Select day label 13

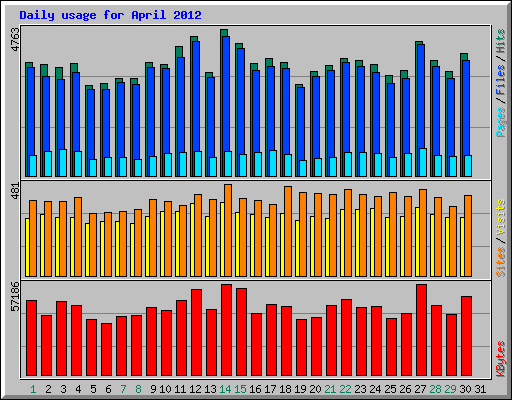click(x=210, y=389)
